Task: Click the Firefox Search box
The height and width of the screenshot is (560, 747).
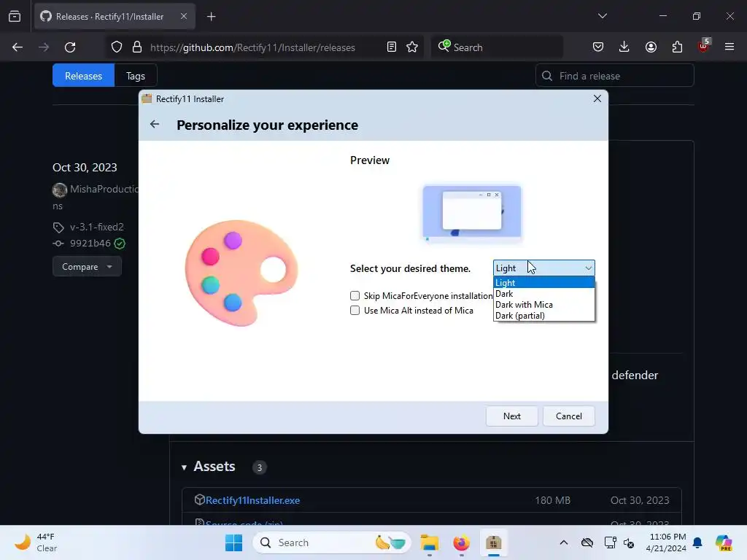Action: pyautogui.click(x=498, y=47)
